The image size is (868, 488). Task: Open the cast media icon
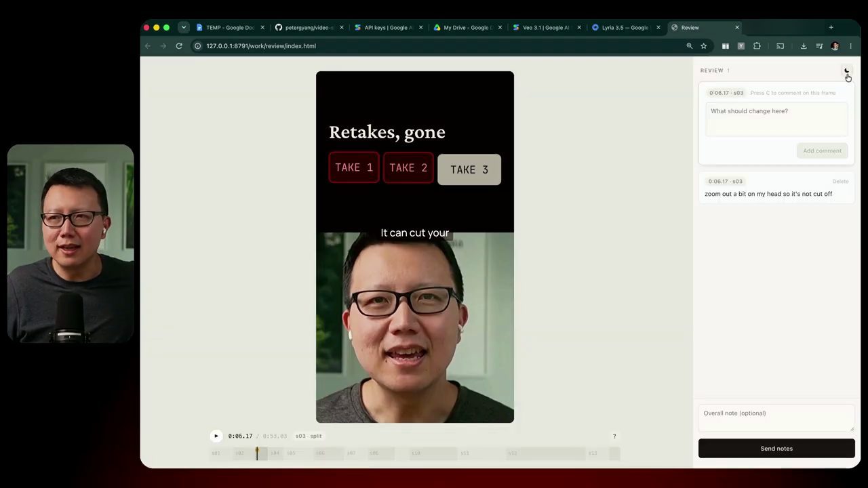(780, 46)
